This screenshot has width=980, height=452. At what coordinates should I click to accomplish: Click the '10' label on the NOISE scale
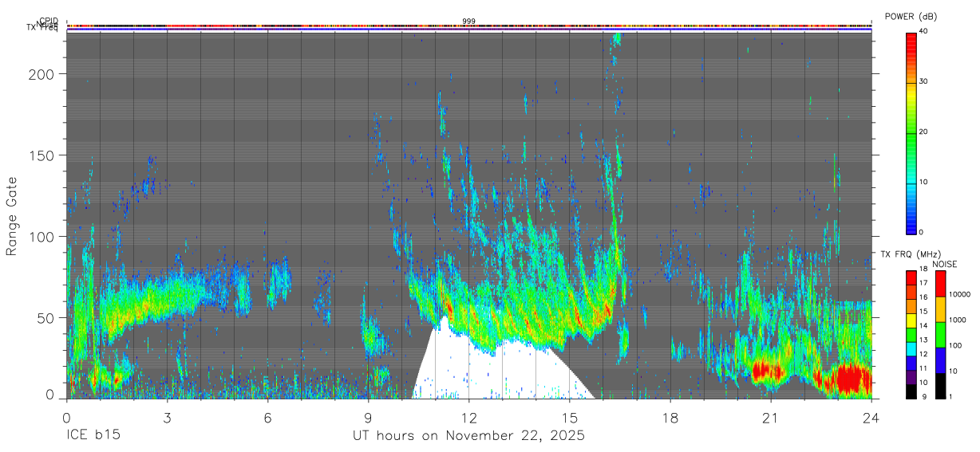pos(953,371)
